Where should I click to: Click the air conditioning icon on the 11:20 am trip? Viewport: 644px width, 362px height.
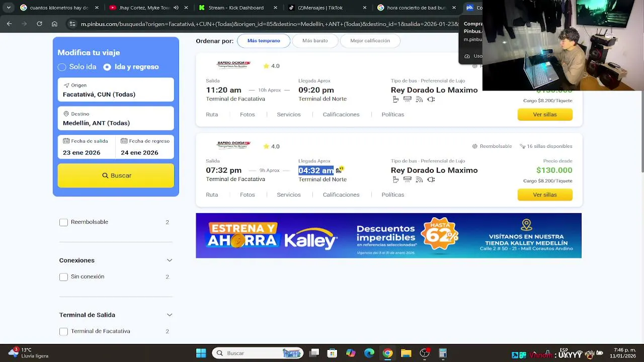408,100
